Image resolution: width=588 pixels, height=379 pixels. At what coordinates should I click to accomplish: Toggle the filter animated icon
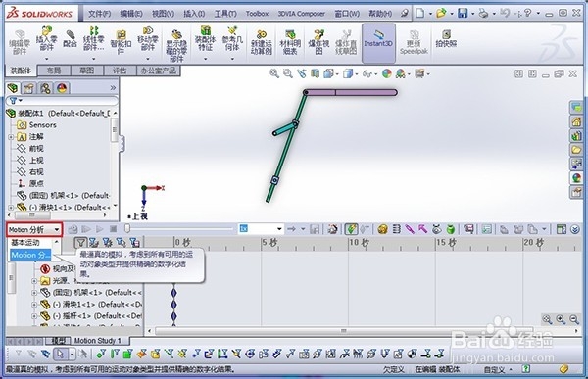(94, 243)
